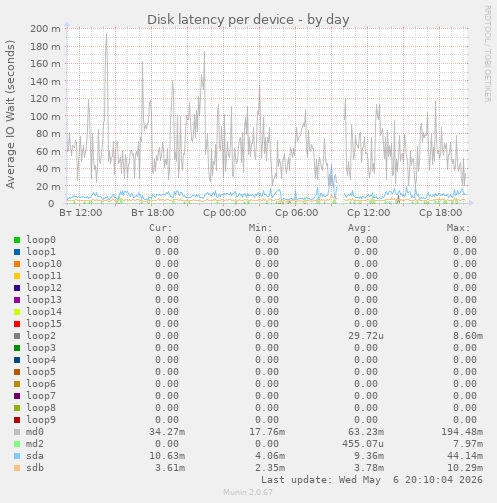Click the loop14 lime color swatch

17,312
